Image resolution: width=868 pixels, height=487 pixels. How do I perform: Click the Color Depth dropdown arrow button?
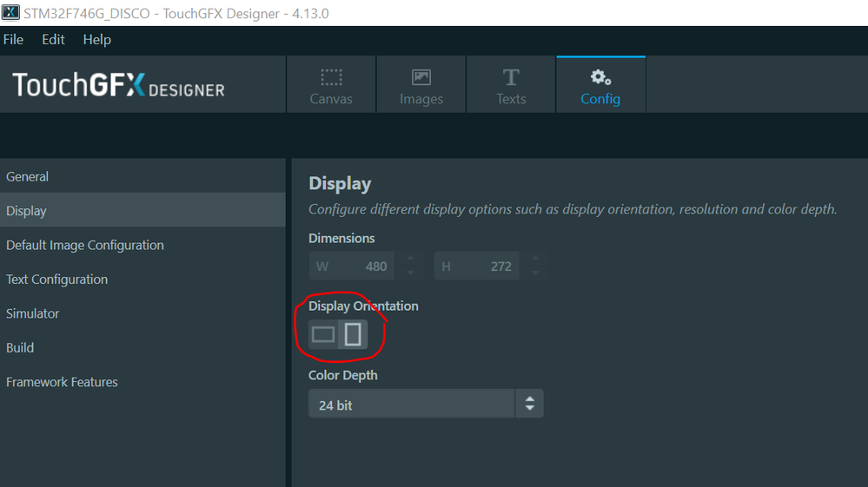[x=530, y=404]
